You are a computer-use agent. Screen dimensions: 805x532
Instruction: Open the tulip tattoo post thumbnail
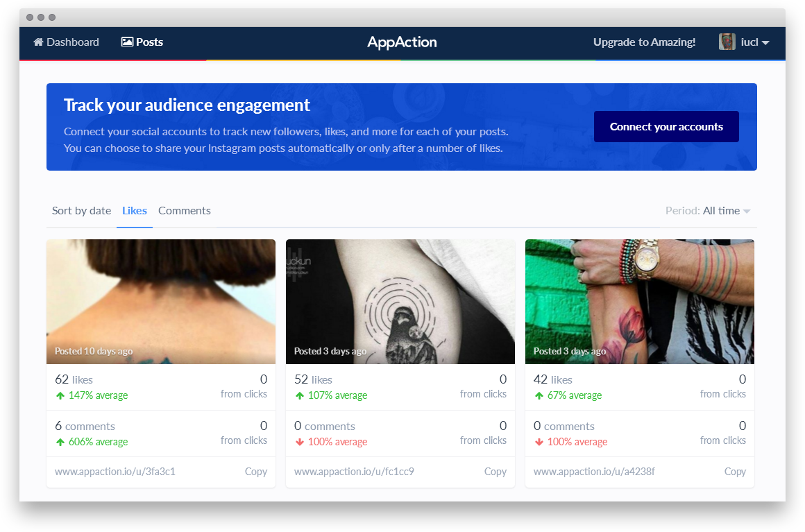pos(639,302)
